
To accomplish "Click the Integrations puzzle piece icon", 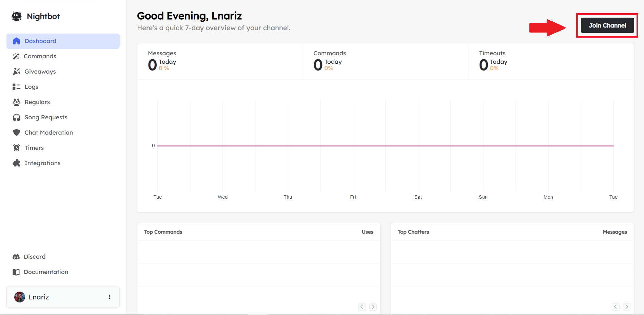I will click(x=16, y=163).
